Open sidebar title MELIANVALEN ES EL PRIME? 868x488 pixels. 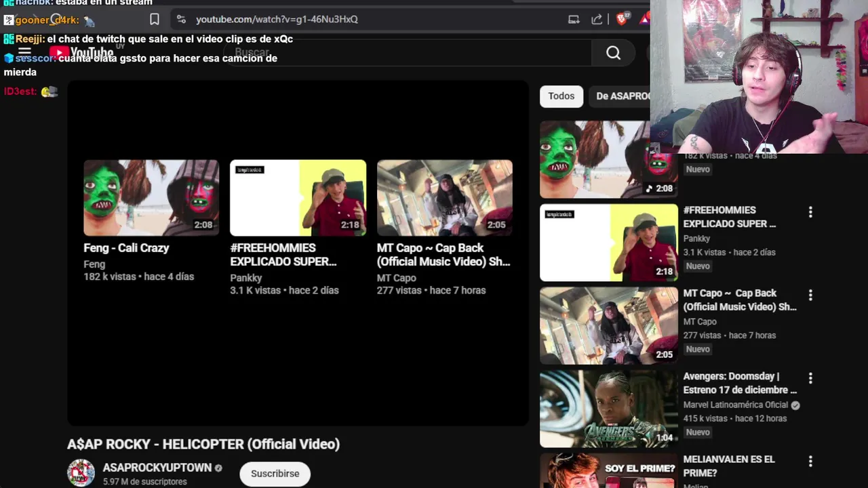(728, 466)
